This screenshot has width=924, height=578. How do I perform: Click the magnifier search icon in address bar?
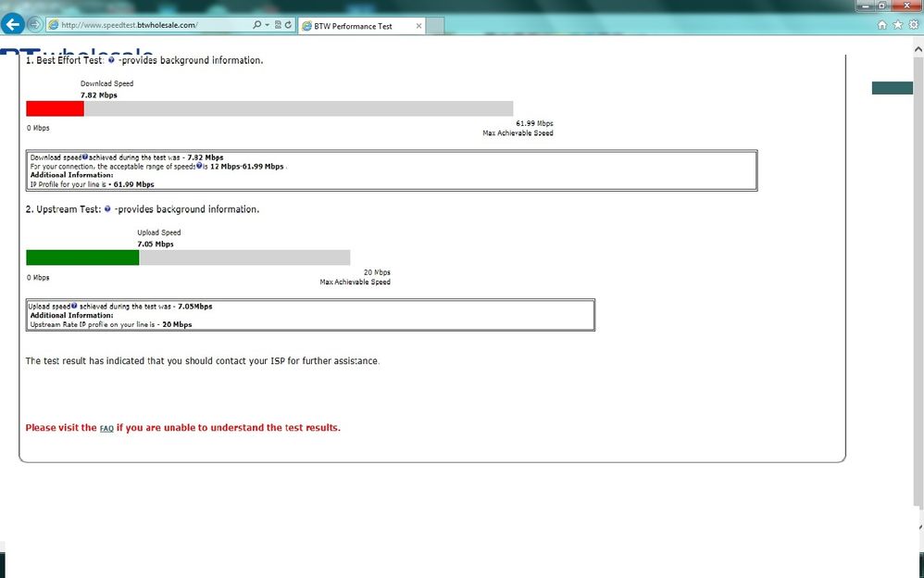point(256,25)
